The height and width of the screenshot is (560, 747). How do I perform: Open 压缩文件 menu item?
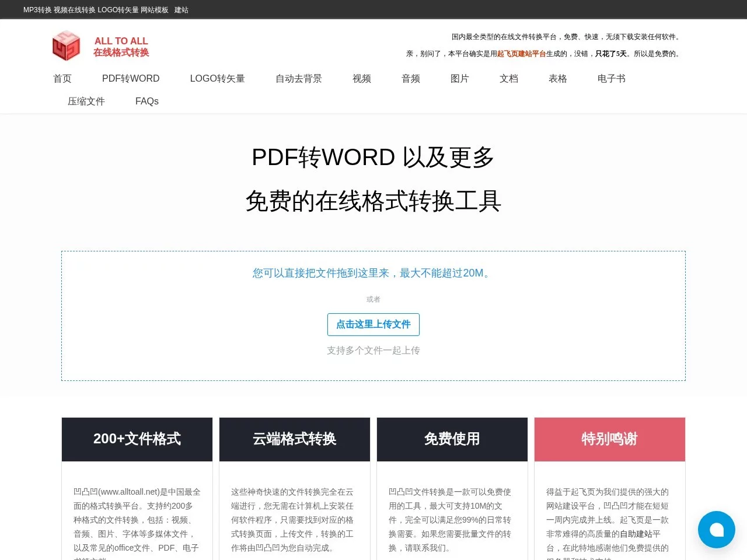pos(86,101)
